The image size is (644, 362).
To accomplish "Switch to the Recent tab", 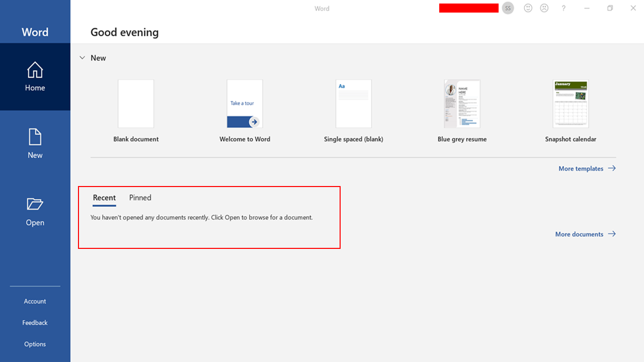I will click(104, 198).
